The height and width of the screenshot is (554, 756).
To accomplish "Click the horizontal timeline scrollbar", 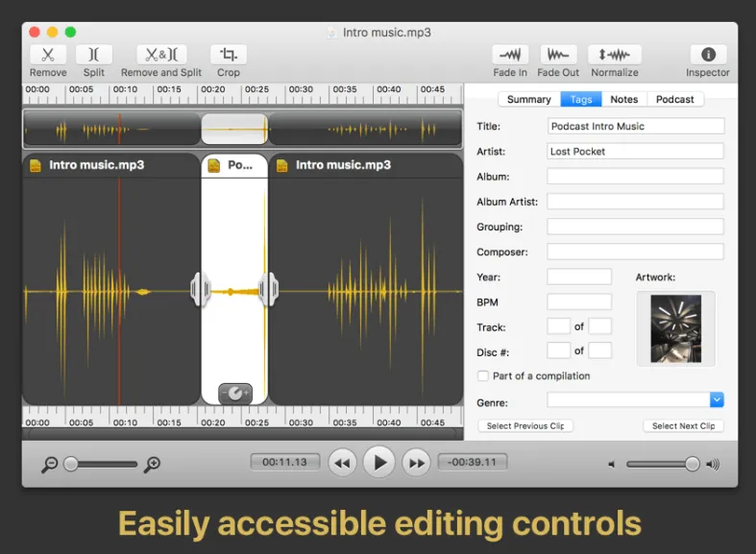I will click(x=242, y=433).
